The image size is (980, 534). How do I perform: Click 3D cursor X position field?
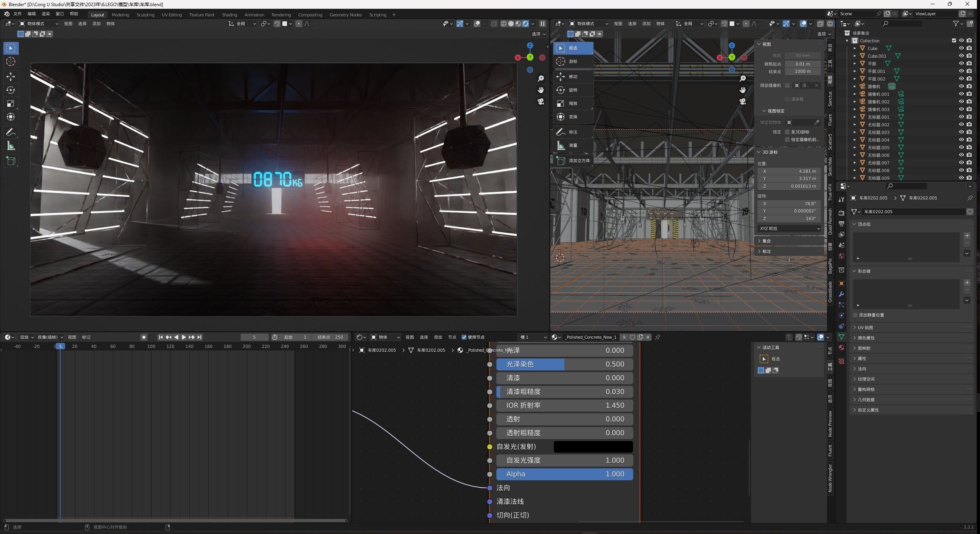[789, 171]
